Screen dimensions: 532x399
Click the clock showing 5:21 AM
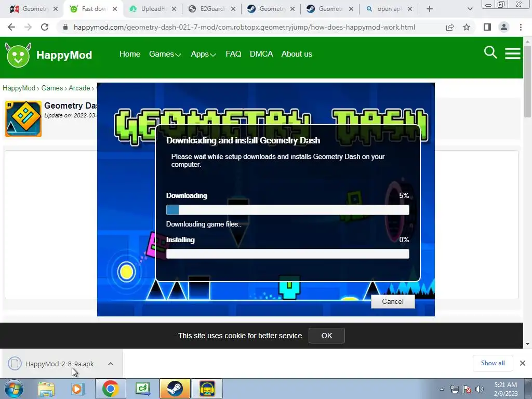coord(505,385)
